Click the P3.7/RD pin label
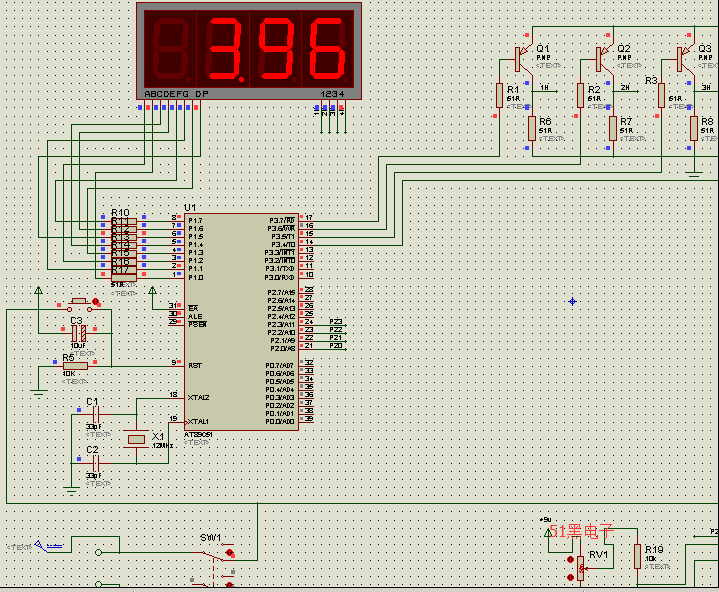 [282, 221]
